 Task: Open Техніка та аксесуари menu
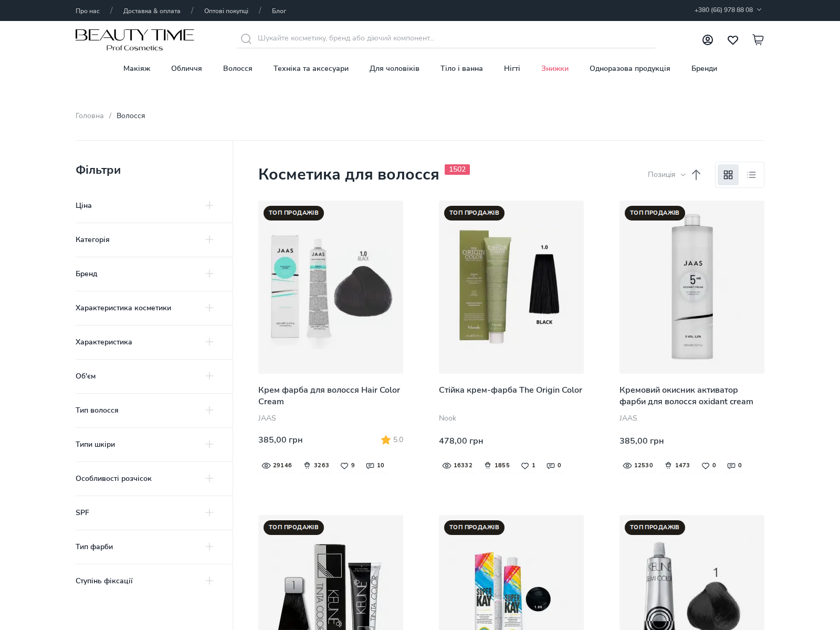click(x=311, y=69)
